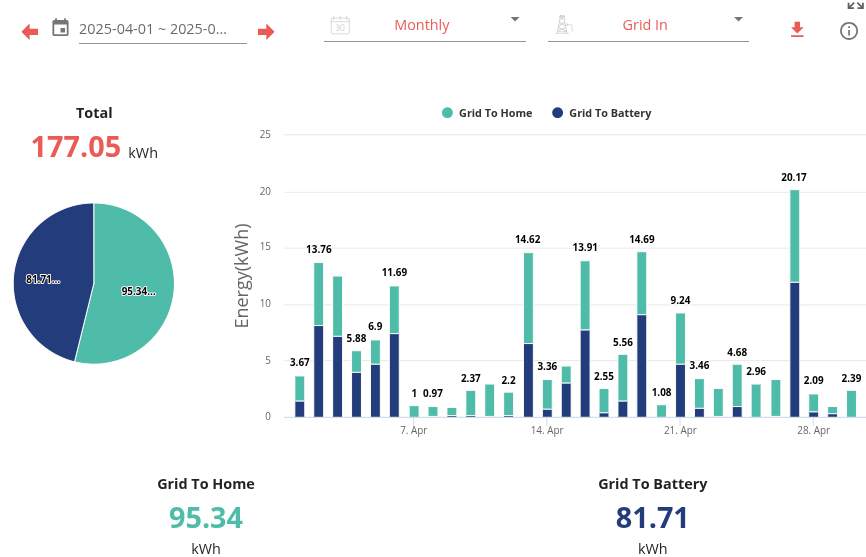Click the 28. Apr axis label
This screenshot has width=866, height=557.
point(814,431)
